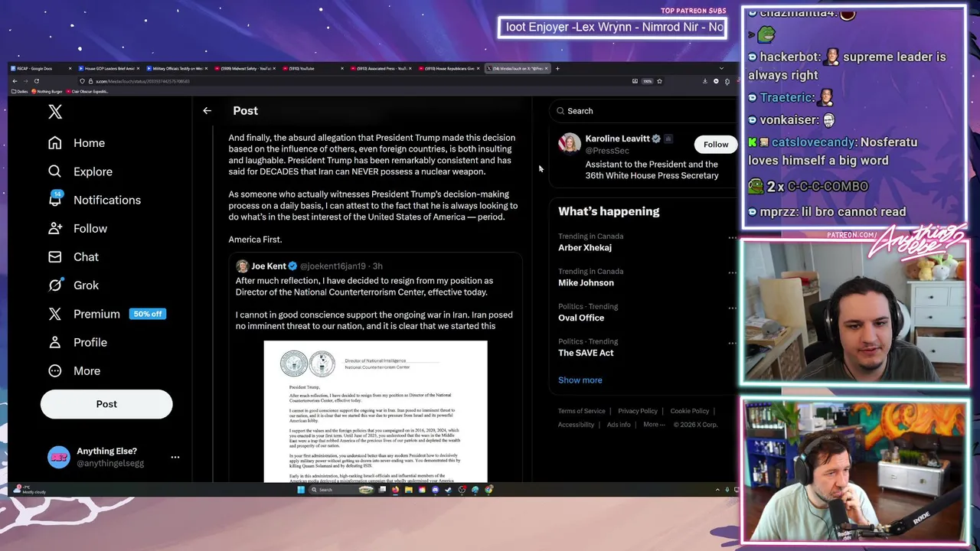The image size is (980, 551).
Task: Open the More menu in the sidebar
Action: (74, 370)
